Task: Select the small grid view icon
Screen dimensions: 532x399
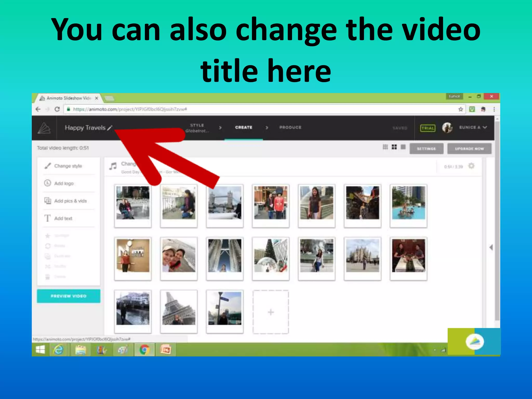Action: click(x=385, y=147)
